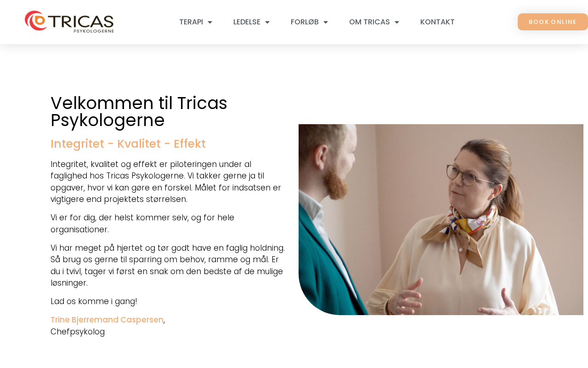Image resolution: width=588 pixels, height=368 pixels.
Task: Click the BOOK ONLINE button
Action: tap(553, 22)
